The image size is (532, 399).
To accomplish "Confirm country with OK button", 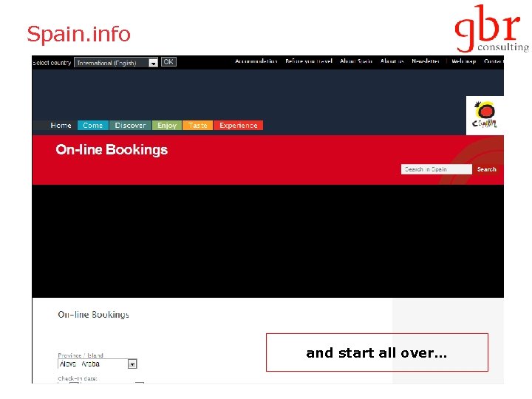I will (x=168, y=62).
